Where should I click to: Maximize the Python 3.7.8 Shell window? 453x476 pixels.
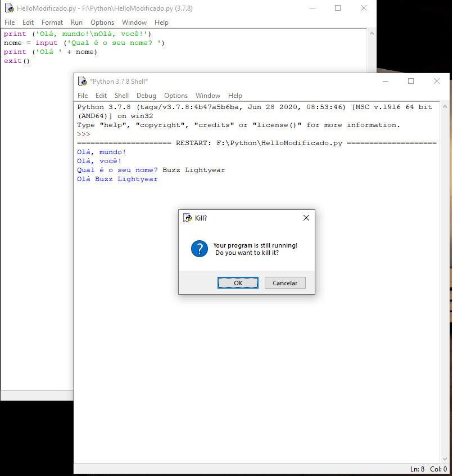click(411, 82)
